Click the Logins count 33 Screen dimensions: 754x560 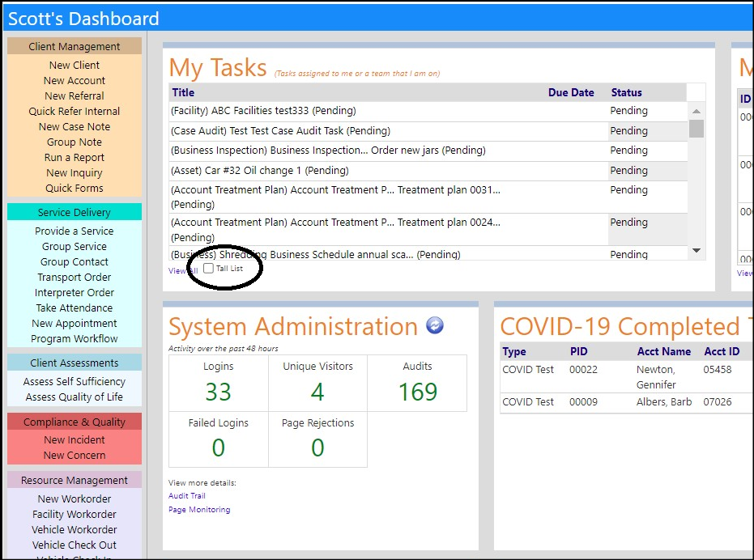219,392
